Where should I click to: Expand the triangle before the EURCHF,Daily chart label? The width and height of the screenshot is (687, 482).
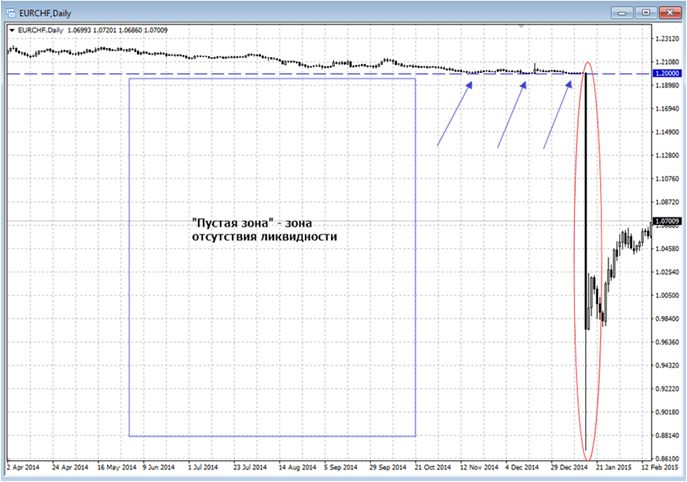pyautogui.click(x=10, y=30)
